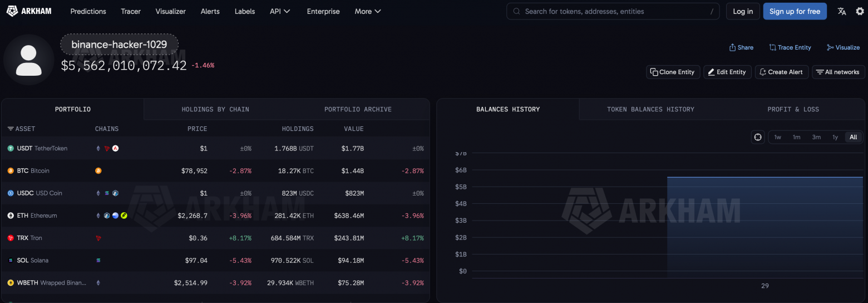This screenshot has width=868, height=303.
Task: Click Arbitrum chain icon in USDC row
Action: pyautogui.click(x=115, y=193)
